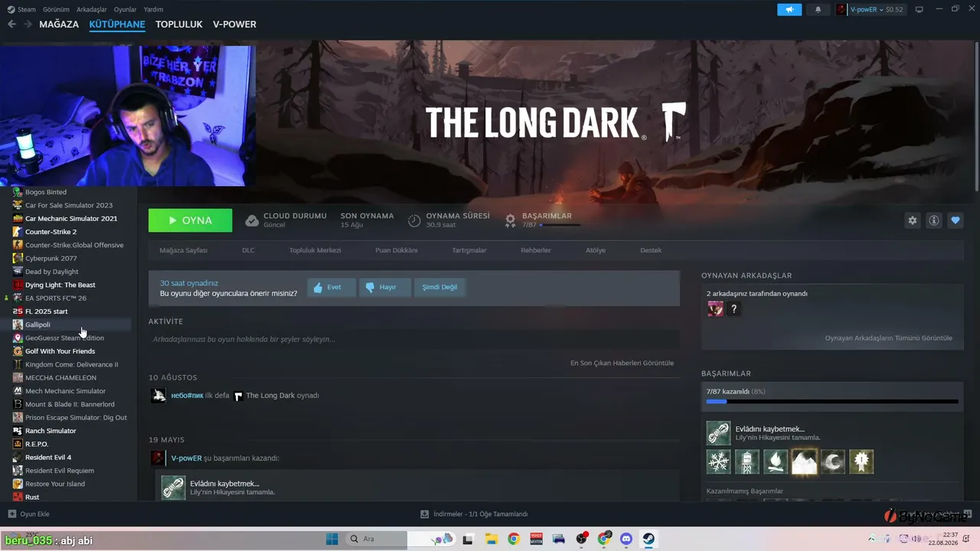The image size is (980, 551).
Task: Dismiss the review prompt with Şimdi Değil
Action: [439, 287]
